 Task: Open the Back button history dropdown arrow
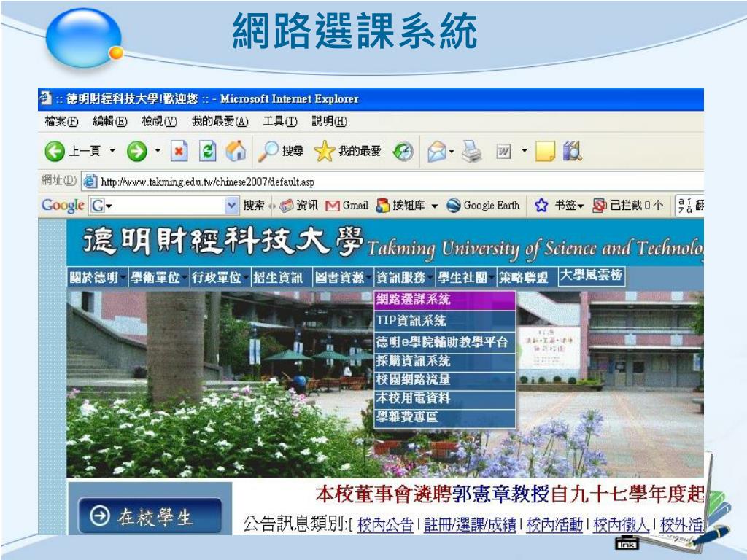112,152
